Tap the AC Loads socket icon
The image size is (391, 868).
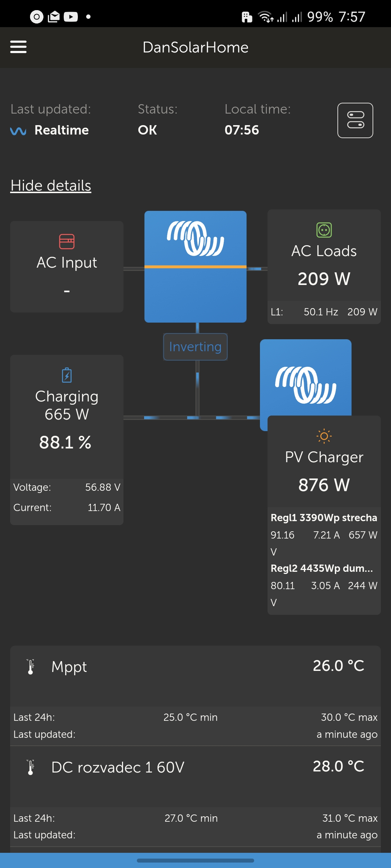click(x=324, y=230)
